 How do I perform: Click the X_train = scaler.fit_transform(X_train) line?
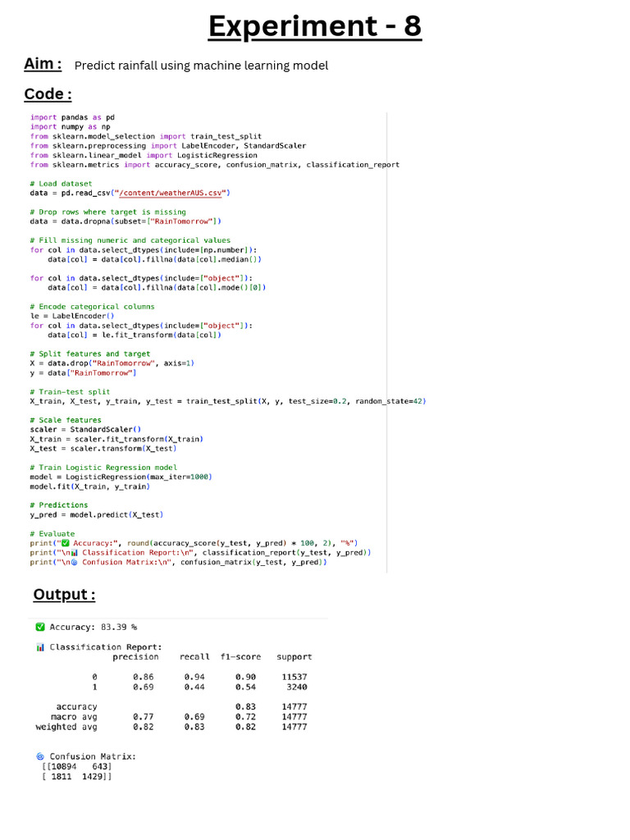pos(116,440)
